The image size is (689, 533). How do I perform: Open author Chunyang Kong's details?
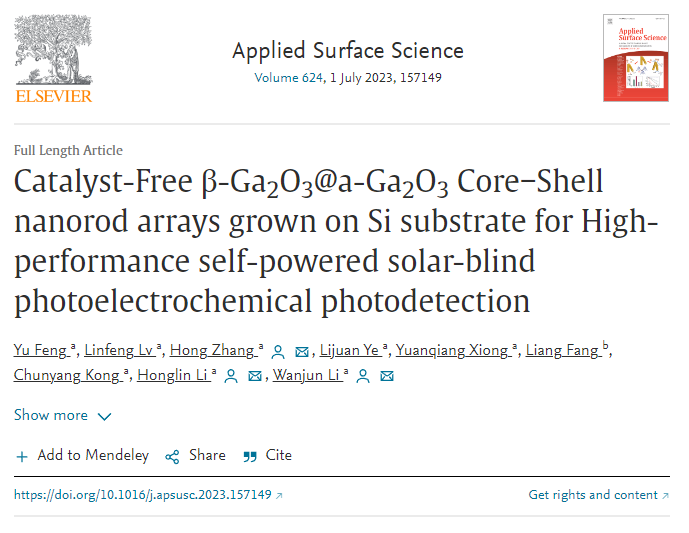point(67,375)
